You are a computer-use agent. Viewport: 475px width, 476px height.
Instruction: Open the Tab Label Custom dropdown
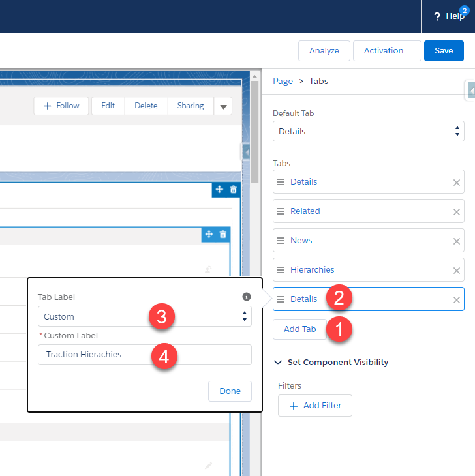(145, 316)
